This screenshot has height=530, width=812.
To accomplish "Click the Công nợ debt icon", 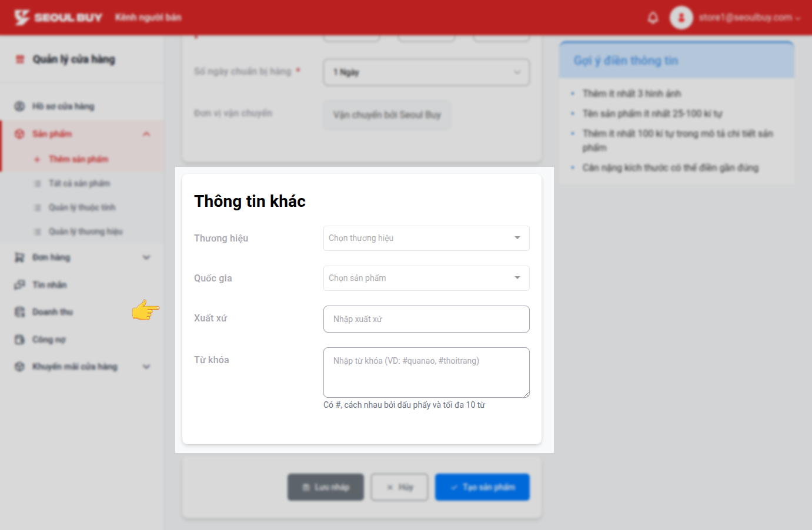I will pyautogui.click(x=19, y=340).
